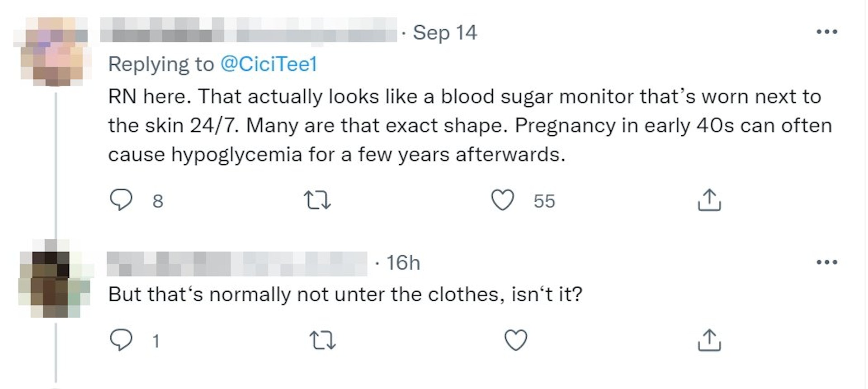Viewport: 868px width, 389px height.
Task: Retweet the RN blood sugar monitor tweet
Action: click(317, 200)
